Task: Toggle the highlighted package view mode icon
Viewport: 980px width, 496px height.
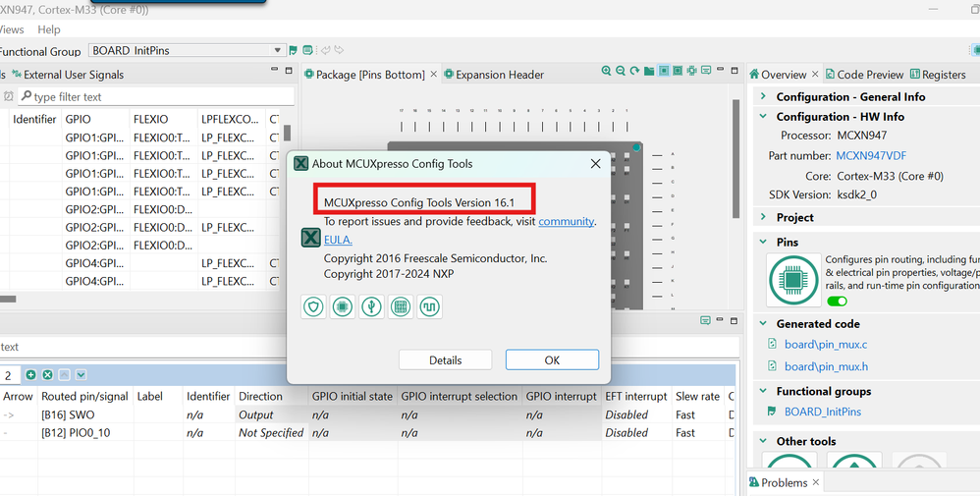Action: point(664,71)
